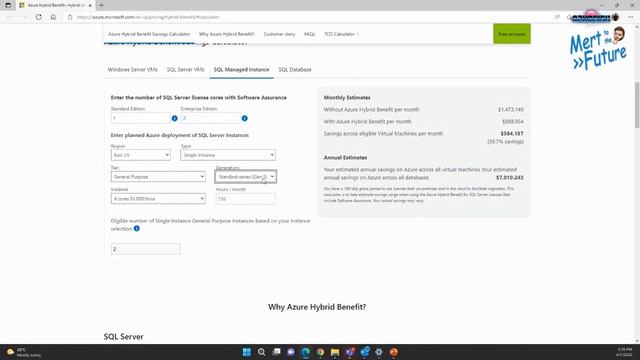640x360 pixels.
Task: Open the Why Azure Hybrid Benefit? nav link
Action: point(227,34)
